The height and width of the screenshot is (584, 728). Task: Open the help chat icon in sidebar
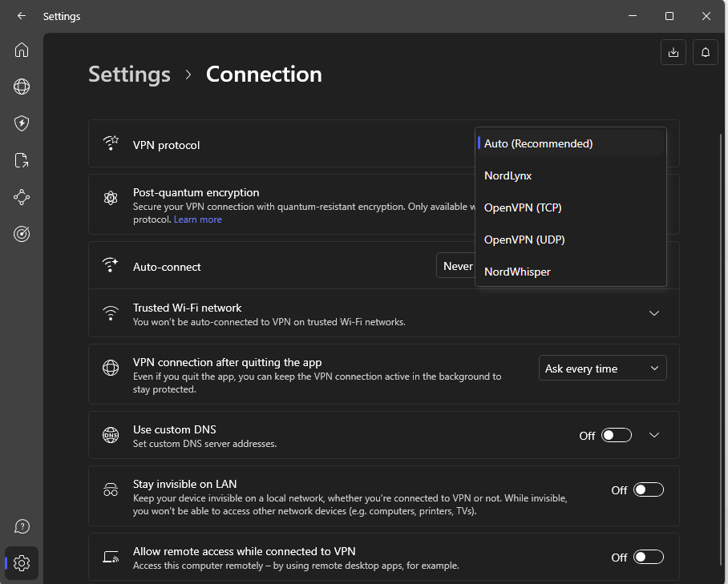[x=22, y=526]
